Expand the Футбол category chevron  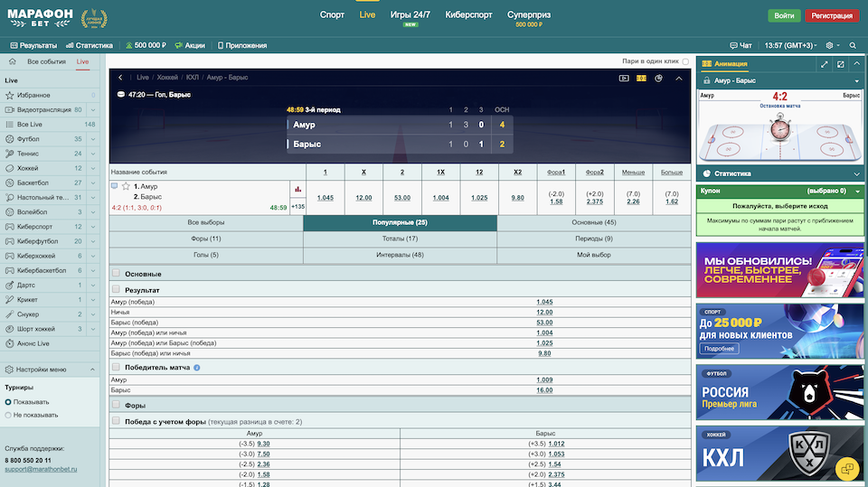pyautogui.click(x=92, y=139)
